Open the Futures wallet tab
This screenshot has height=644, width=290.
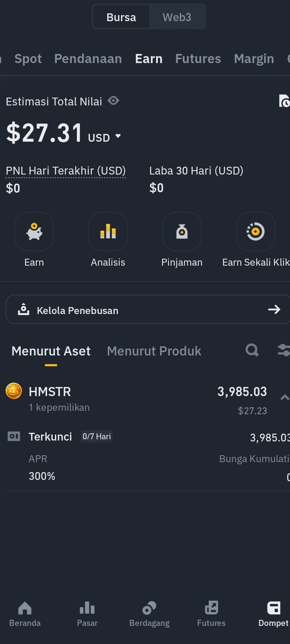click(x=198, y=59)
